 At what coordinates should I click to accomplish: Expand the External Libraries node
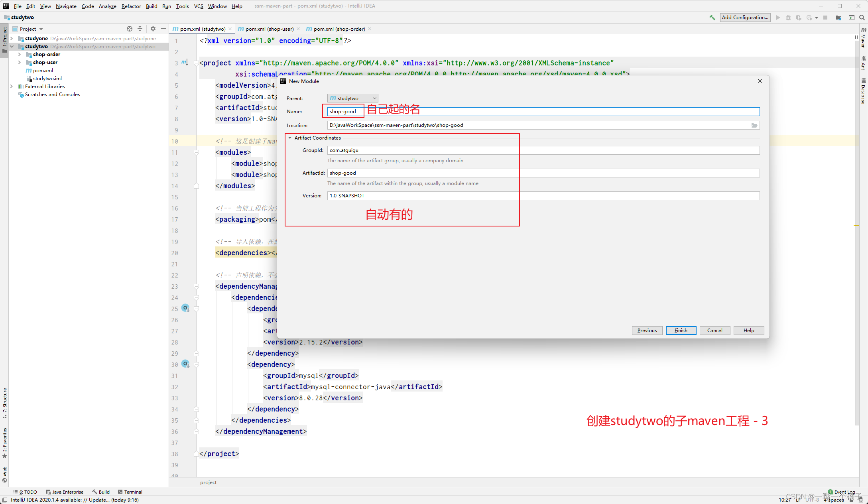12,86
